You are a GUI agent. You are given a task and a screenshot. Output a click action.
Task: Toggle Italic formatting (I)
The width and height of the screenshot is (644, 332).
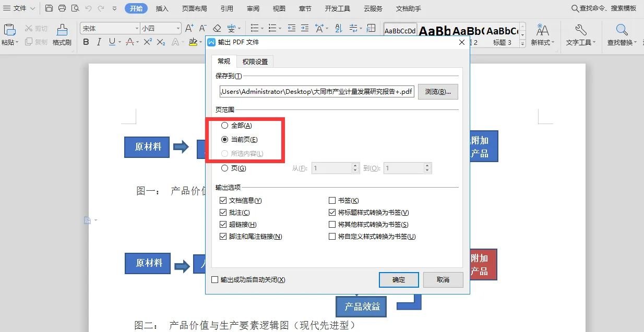coord(99,42)
